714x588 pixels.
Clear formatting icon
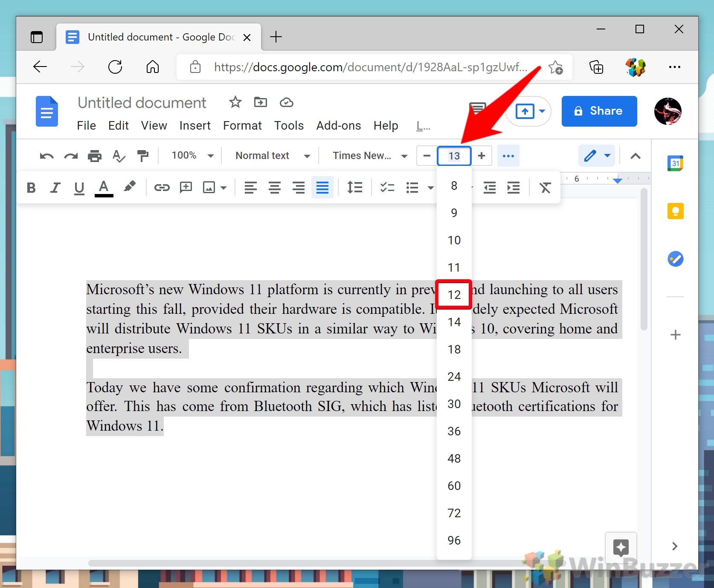pos(545,188)
